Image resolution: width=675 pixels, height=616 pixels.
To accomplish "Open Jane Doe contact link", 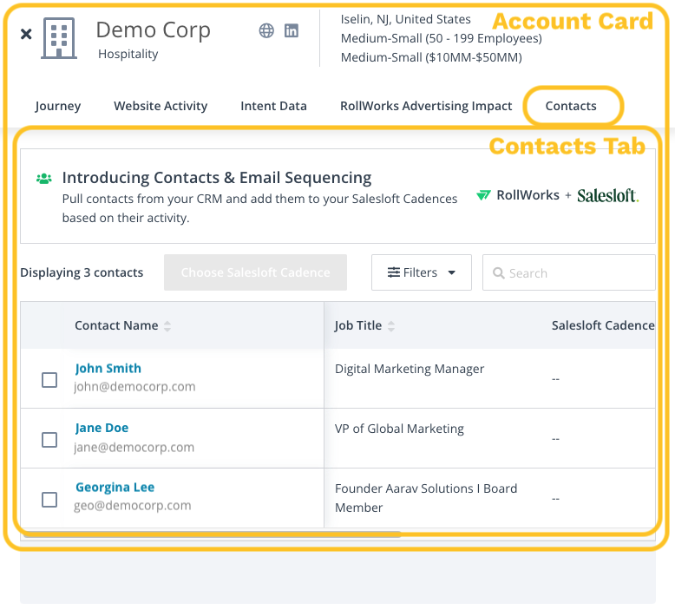I will click(x=102, y=428).
